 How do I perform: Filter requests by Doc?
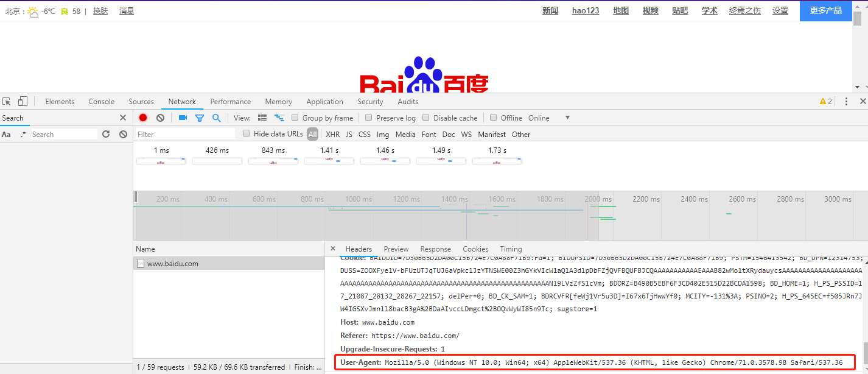tap(449, 135)
